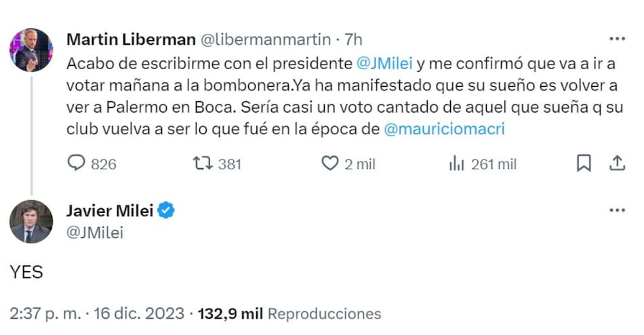This screenshot has width=644, height=335.
Task: Open Javier Milei's profile picture
Action: point(31,222)
